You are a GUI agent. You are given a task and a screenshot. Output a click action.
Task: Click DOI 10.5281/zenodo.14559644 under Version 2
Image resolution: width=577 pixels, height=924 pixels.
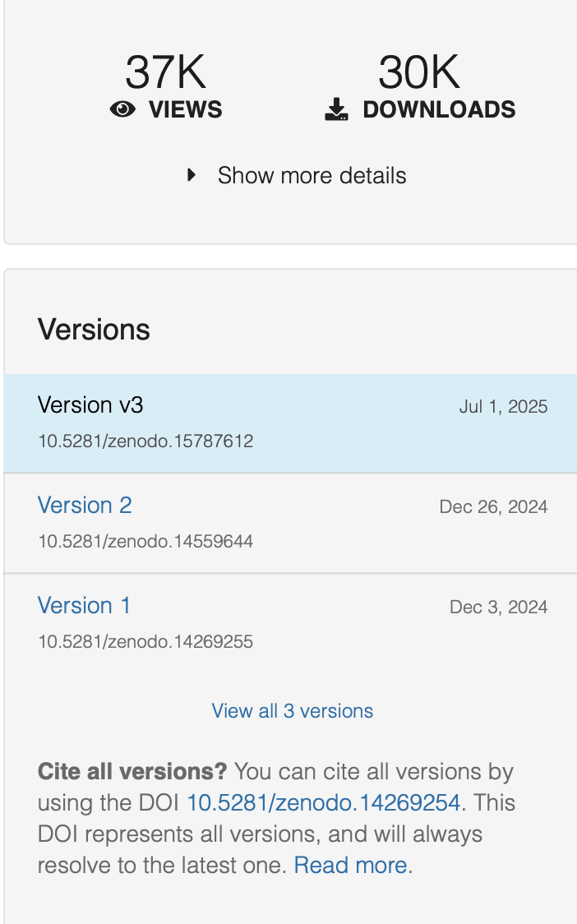point(145,542)
